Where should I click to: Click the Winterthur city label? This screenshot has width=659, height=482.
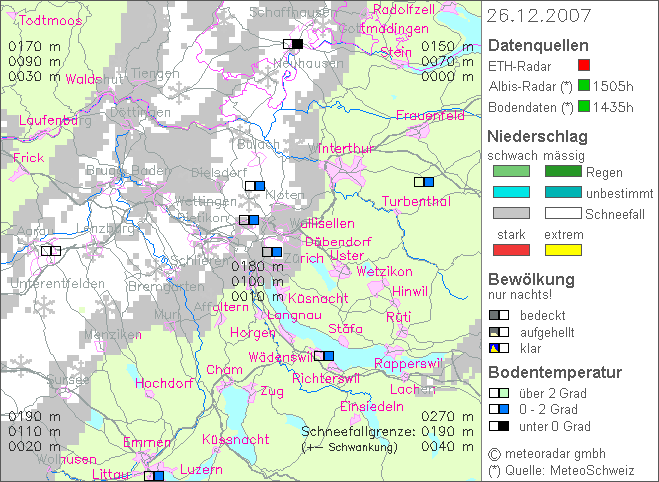341,149
